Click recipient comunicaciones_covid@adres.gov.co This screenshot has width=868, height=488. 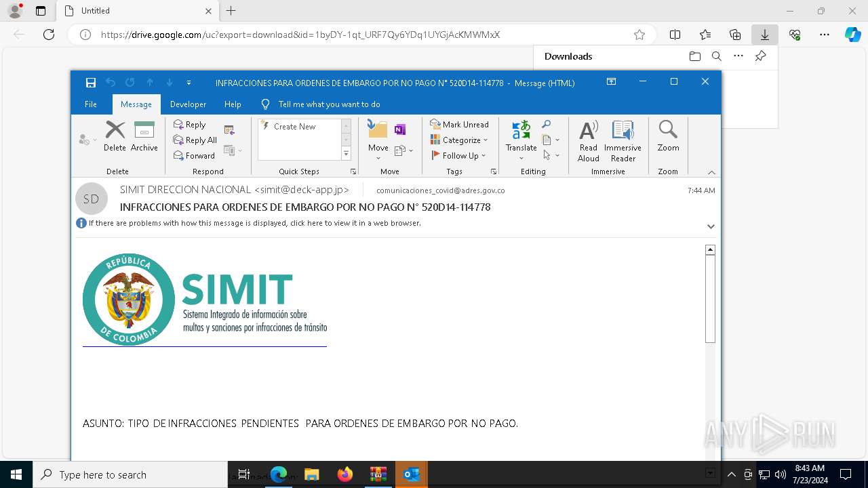(440, 190)
